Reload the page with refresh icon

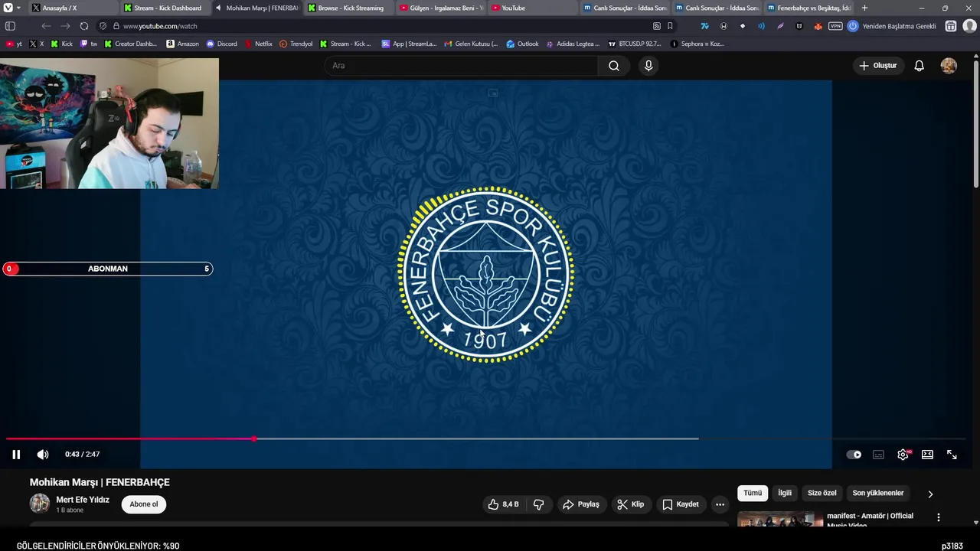point(84,26)
